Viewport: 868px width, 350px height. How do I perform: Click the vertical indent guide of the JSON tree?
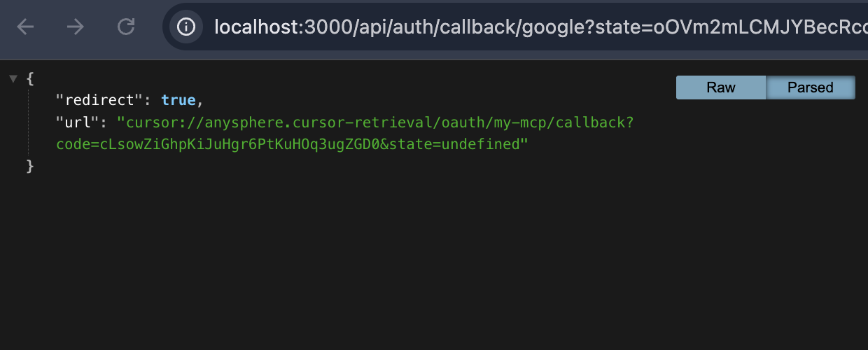tap(29, 122)
